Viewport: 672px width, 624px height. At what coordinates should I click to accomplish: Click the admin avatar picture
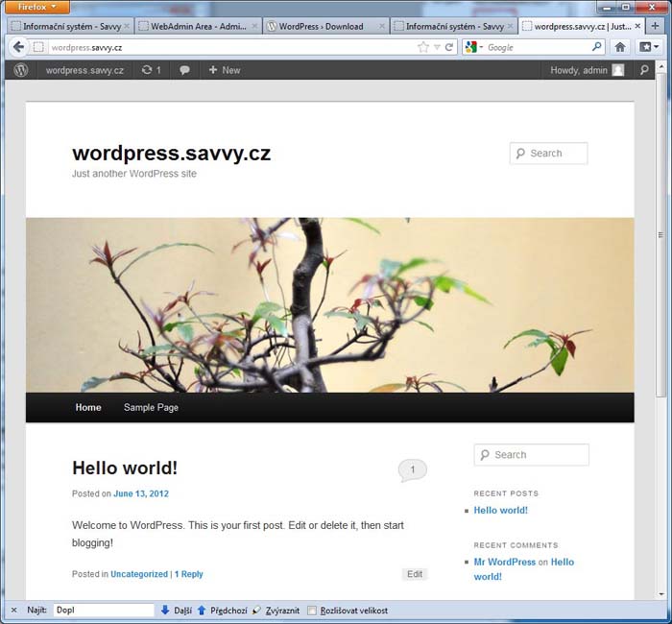617,70
